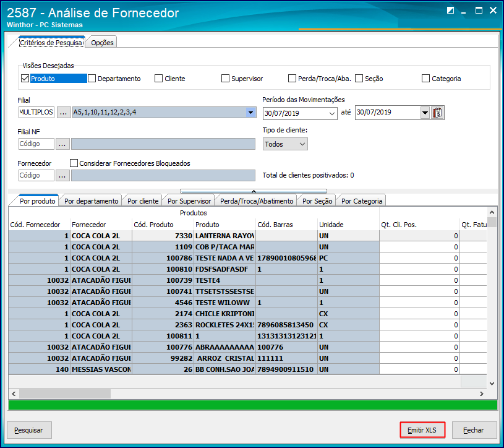This screenshot has width=504, height=448.
Task: Minimize the Análise de Fornecedor window
Action: tap(464, 12)
